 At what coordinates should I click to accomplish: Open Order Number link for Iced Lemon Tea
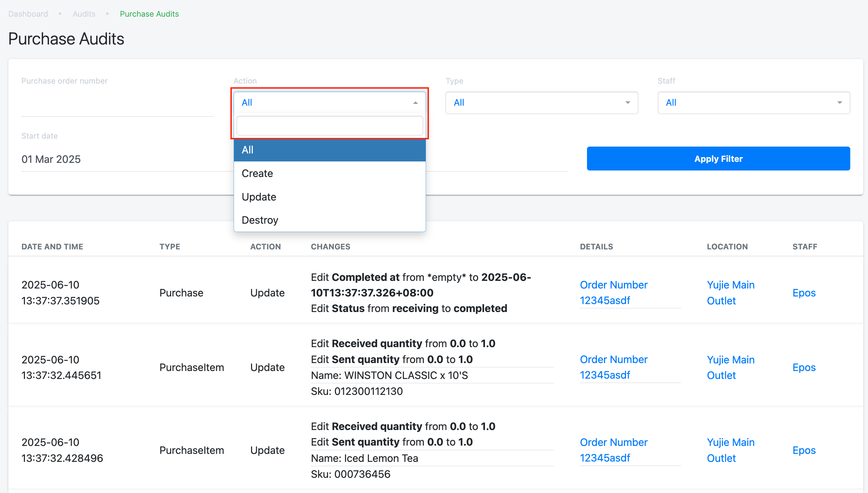tap(613, 450)
